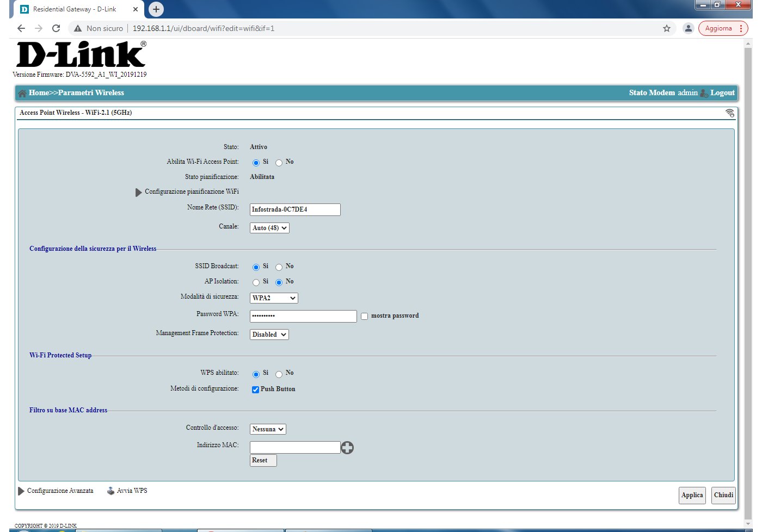Open Modalità di sicurezza dropdown

click(x=274, y=298)
